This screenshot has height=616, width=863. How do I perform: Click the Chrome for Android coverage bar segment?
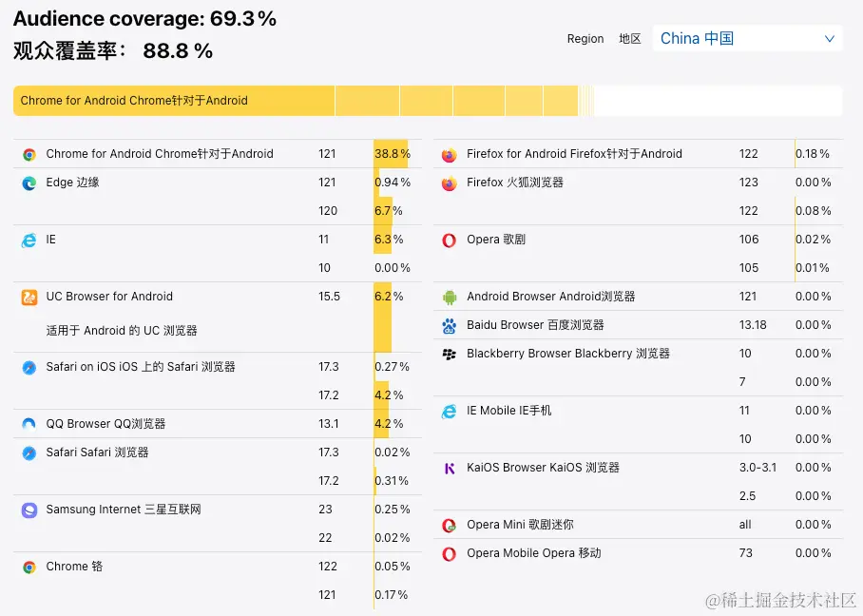point(174,101)
